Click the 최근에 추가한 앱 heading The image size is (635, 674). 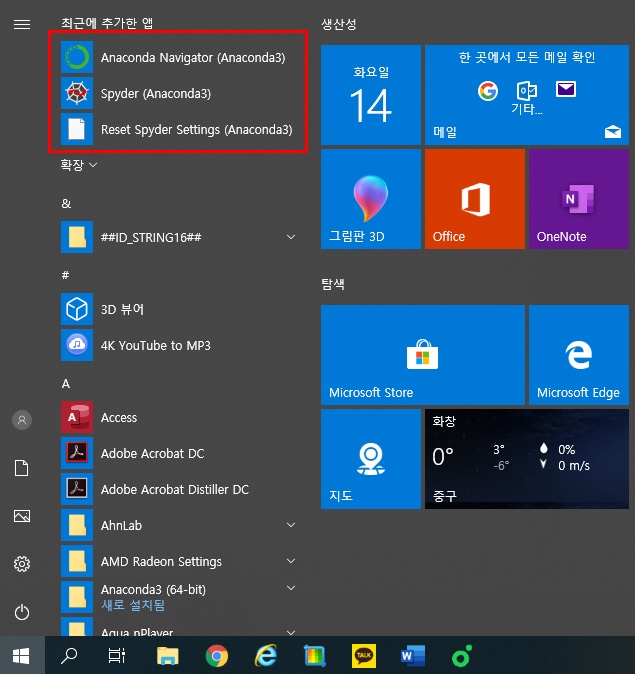point(107,23)
